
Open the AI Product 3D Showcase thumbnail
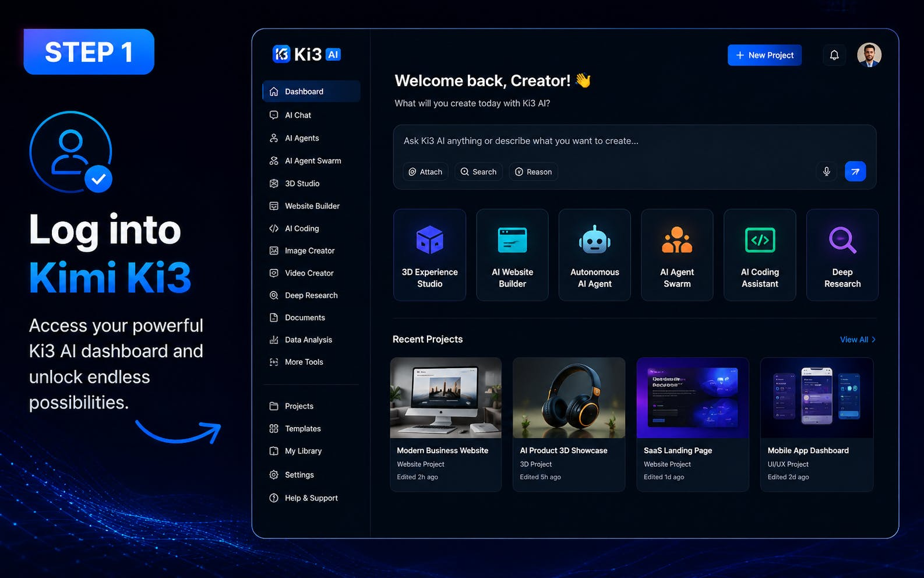(569, 398)
